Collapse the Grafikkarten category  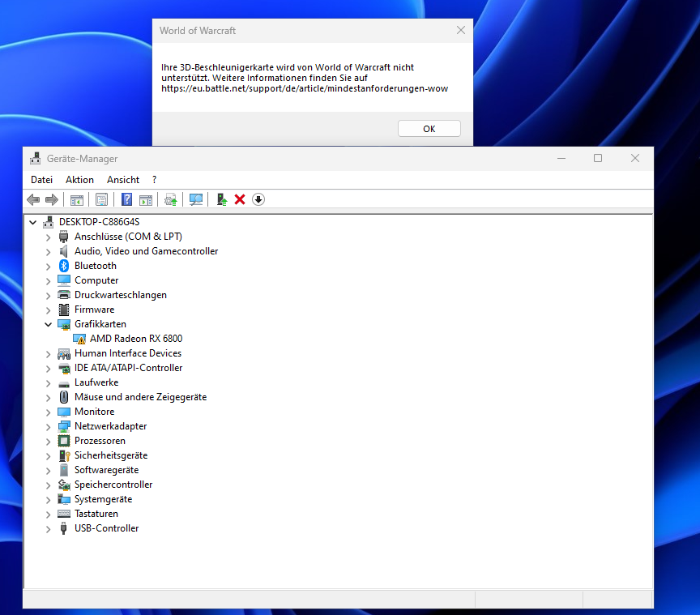click(x=49, y=324)
